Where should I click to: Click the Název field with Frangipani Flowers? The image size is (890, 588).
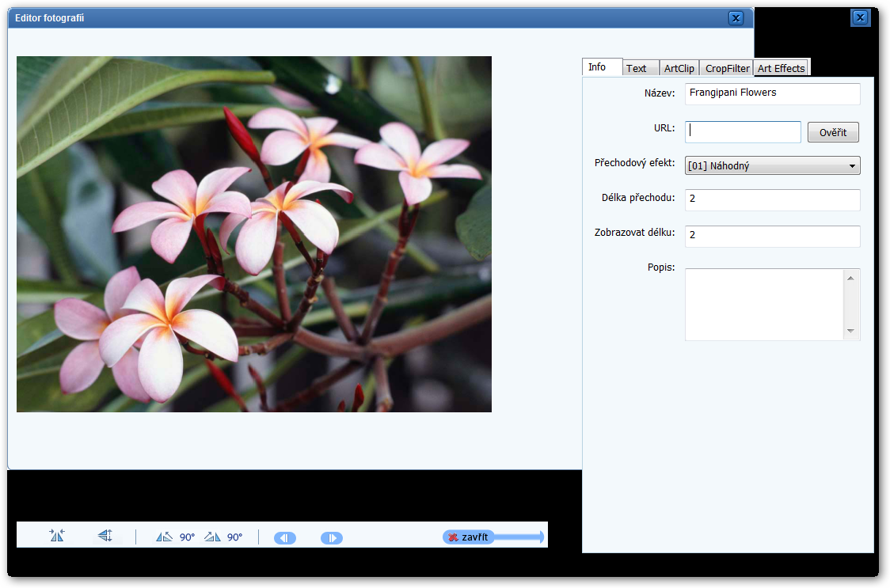(x=773, y=93)
